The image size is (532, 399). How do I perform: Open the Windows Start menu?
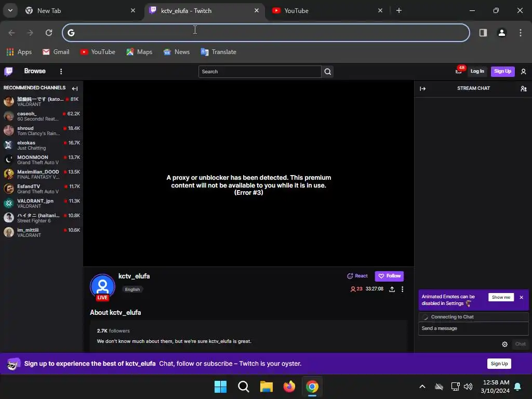[220, 387]
